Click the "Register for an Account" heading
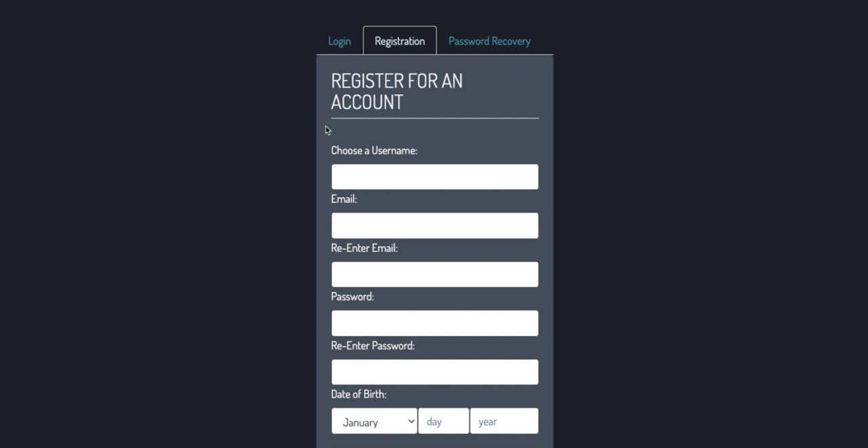The image size is (868, 448). click(x=397, y=91)
